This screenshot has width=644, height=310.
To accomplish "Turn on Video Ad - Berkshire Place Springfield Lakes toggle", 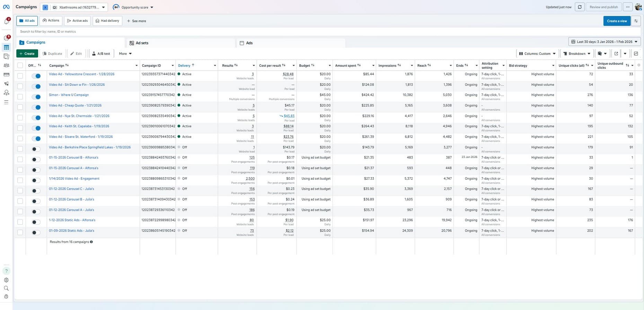I will (36, 149).
